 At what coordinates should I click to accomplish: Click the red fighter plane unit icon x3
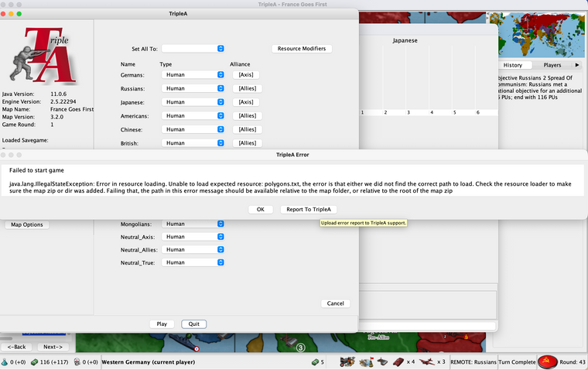point(427,361)
